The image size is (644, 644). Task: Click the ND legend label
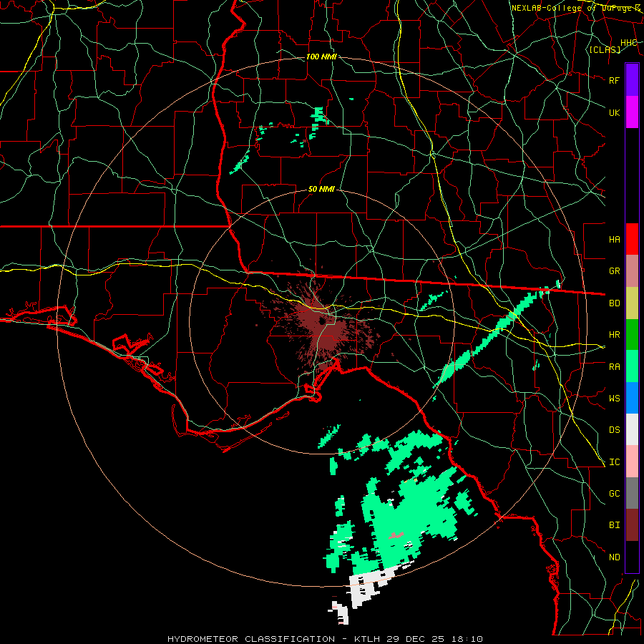pyautogui.click(x=614, y=557)
